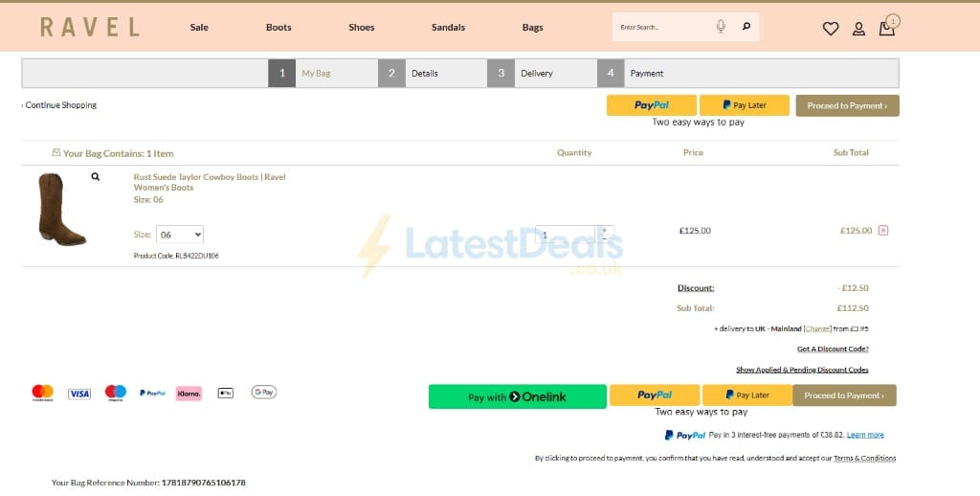
Task: Open the Boots menu
Action: coord(278,27)
